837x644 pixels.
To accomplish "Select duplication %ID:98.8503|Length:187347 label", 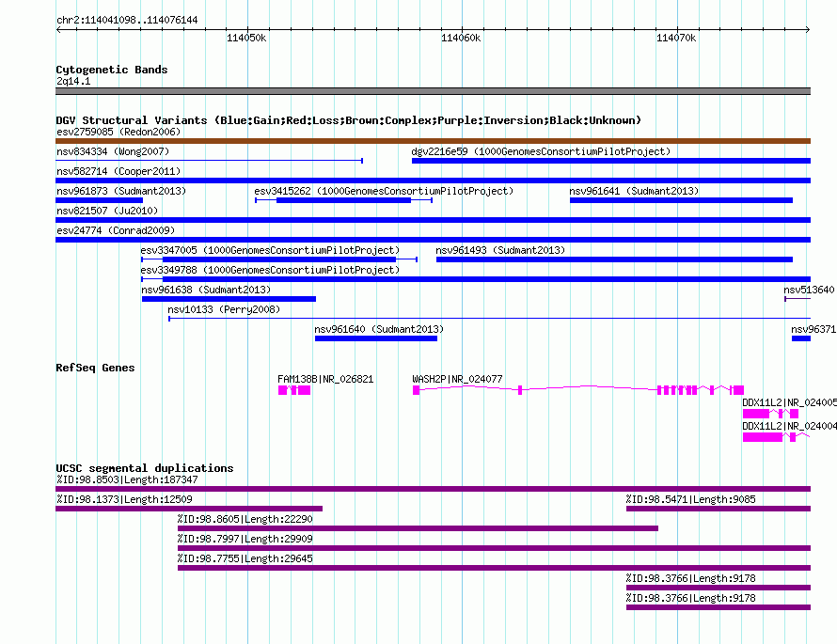I will [127, 479].
